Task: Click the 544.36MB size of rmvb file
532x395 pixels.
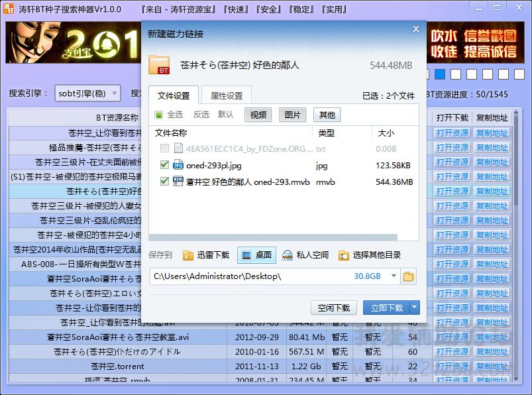Action: coord(394,182)
